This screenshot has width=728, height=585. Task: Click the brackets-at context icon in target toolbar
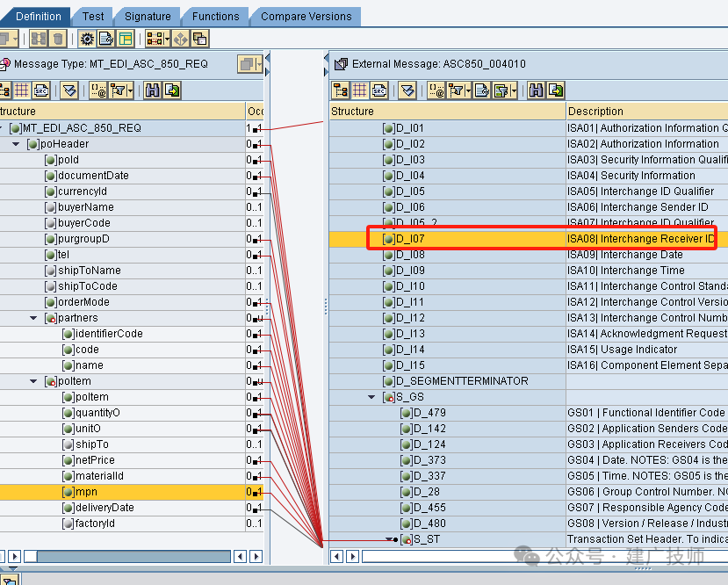436,90
